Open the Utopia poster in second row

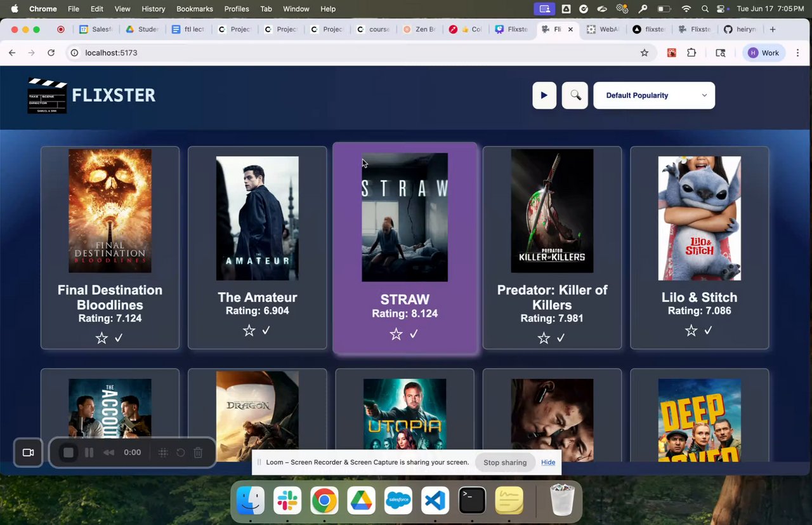click(x=405, y=420)
